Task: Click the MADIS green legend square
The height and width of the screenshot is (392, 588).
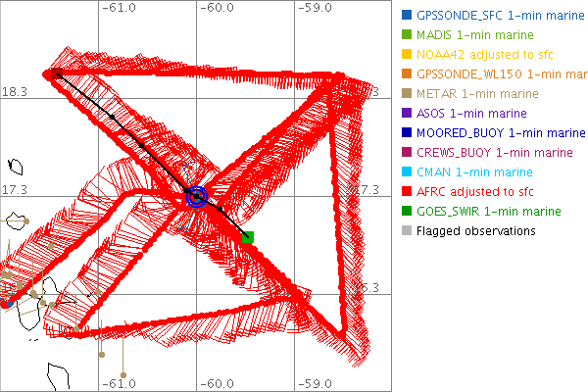Action: [x=407, y=35]
